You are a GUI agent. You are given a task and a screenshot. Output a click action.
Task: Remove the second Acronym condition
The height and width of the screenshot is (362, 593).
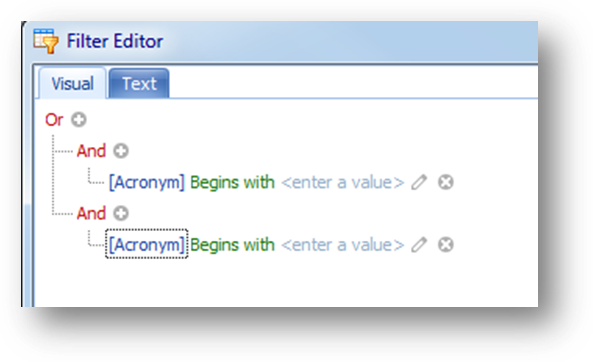[x=446, y=244]
